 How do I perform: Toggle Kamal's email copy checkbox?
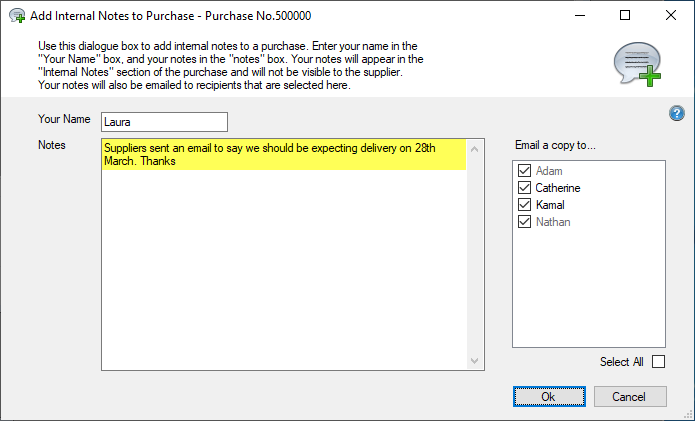[524, 205]
